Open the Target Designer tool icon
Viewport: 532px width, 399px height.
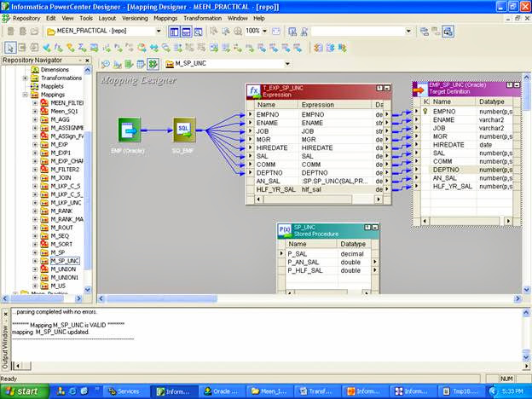tap(118, 64)
